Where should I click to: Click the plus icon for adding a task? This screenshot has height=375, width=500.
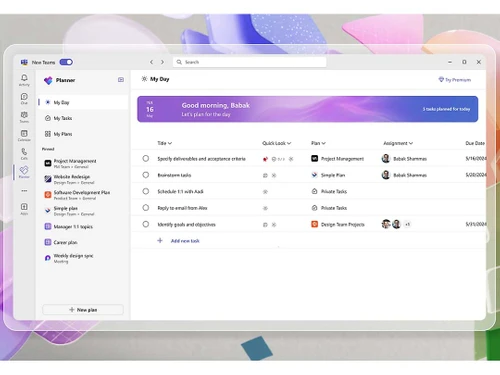pos(160,240)
